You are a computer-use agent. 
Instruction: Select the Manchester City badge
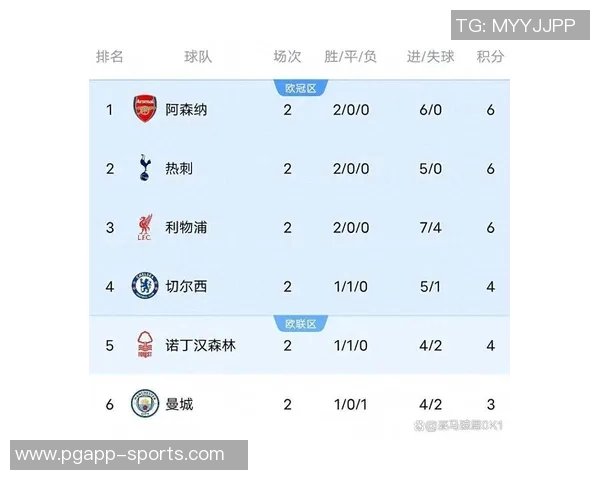coord(145,405)
